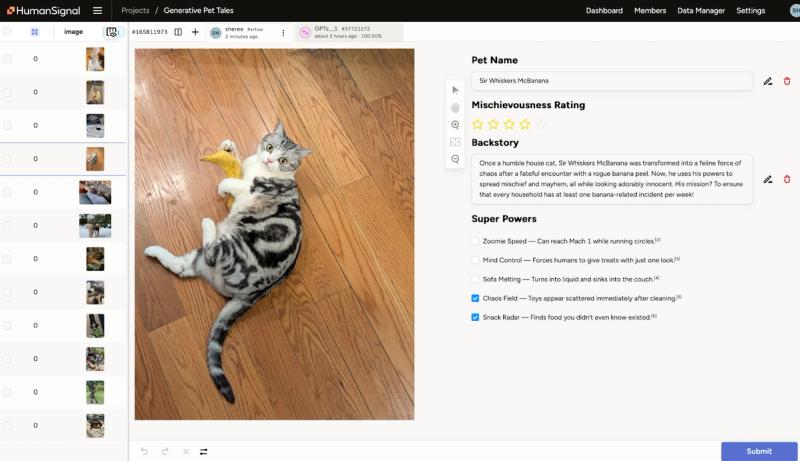800x461 pixels.
Task: Click the HumanSignal logo
Action: point(43,11)
